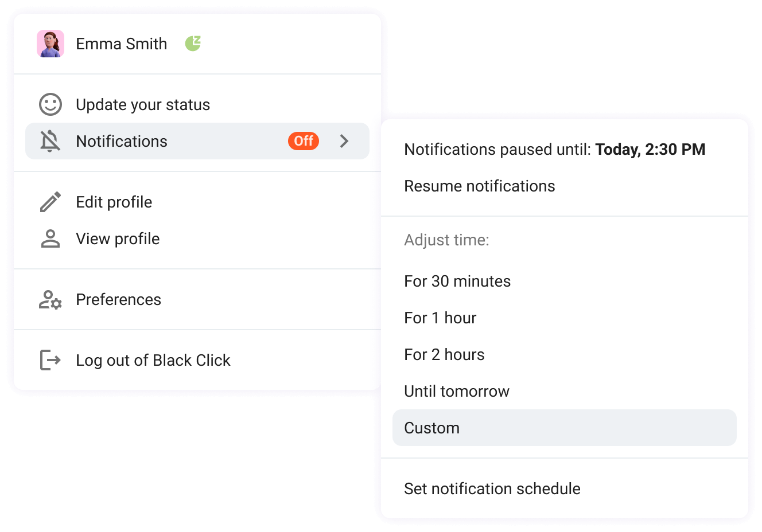Select the Edit profile menu item
The width and height of the screenshot is (762, 532).
pos(114,202)
